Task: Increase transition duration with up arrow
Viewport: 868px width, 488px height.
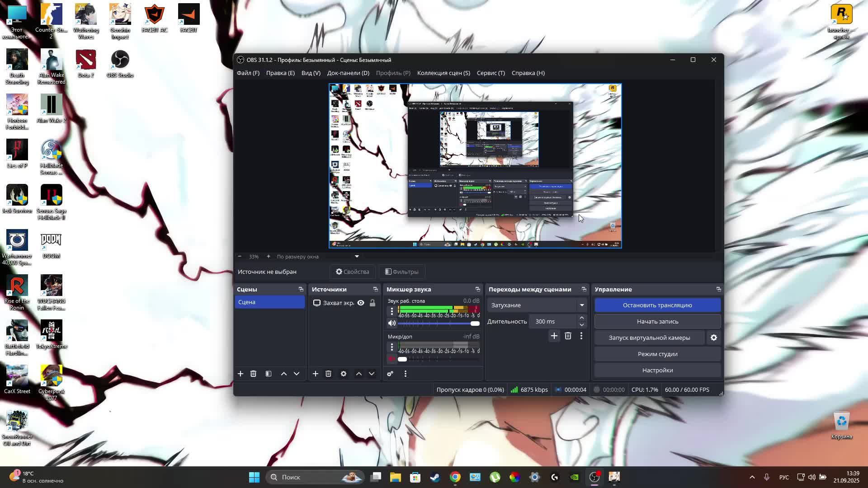Action: pyautogui.click(x=582, y=318)
